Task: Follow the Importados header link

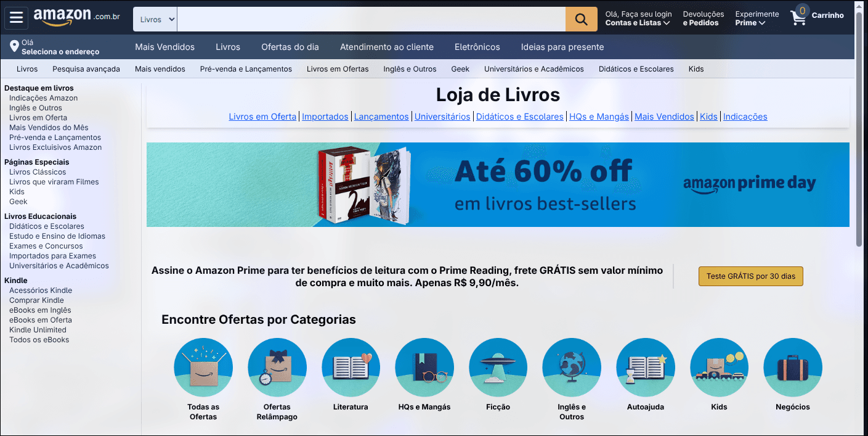Action: pyautogui.click(x=325, y=117)
